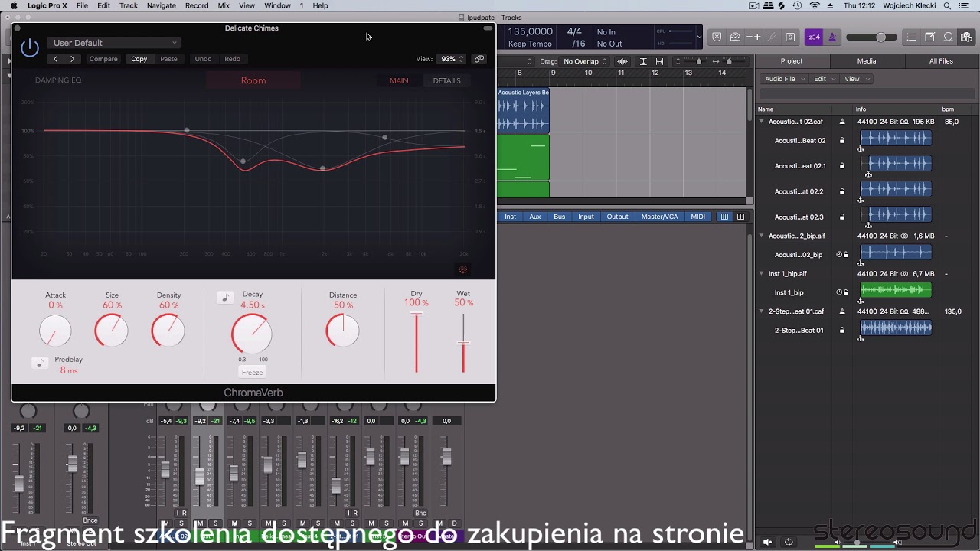
Task: Open the browser View dropdown menu
Action: coord(856,79)
